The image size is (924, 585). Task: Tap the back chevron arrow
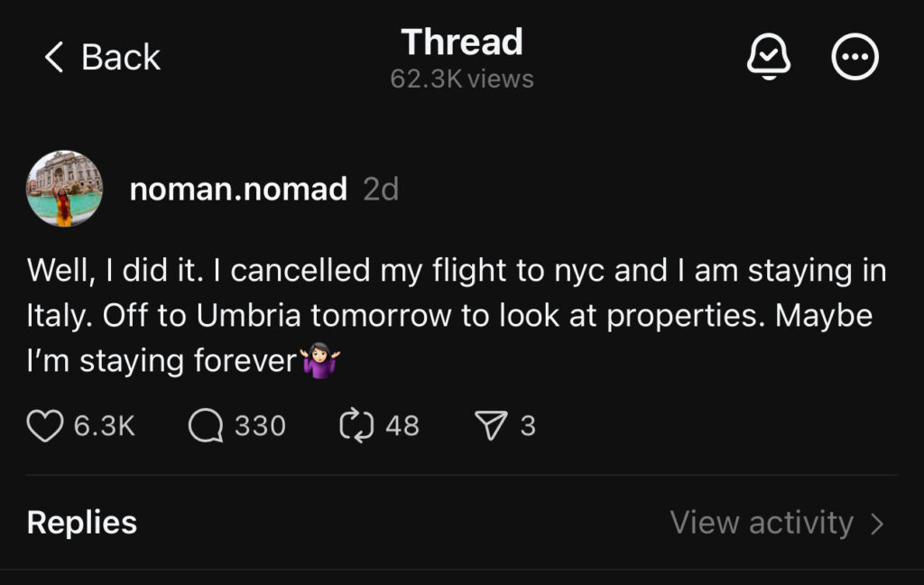click(x=55, y=58)
